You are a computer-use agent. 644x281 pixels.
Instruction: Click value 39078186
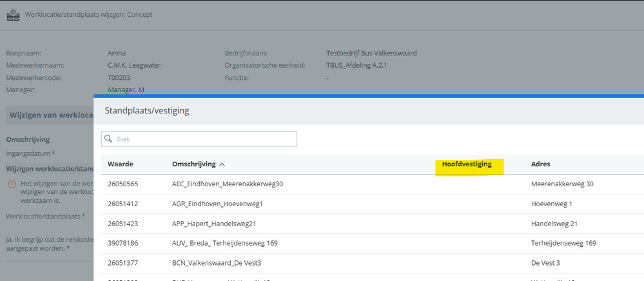tap(122, 243)
